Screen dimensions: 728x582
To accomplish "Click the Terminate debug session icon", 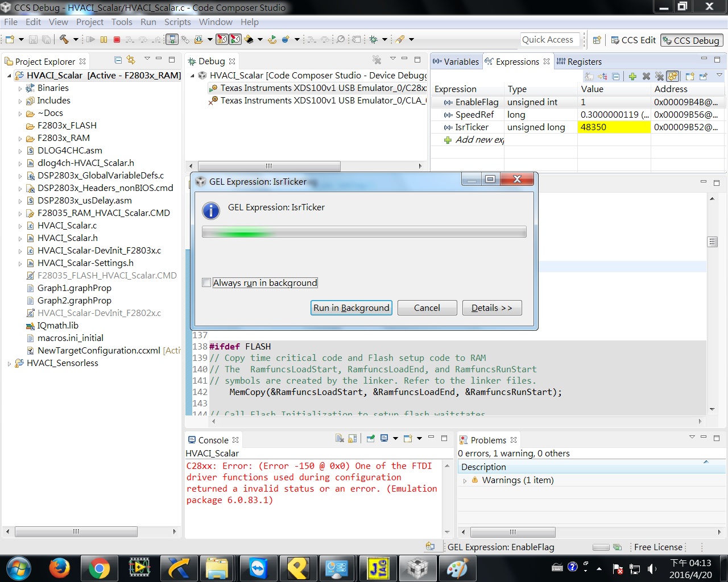I will coord(116,40).
